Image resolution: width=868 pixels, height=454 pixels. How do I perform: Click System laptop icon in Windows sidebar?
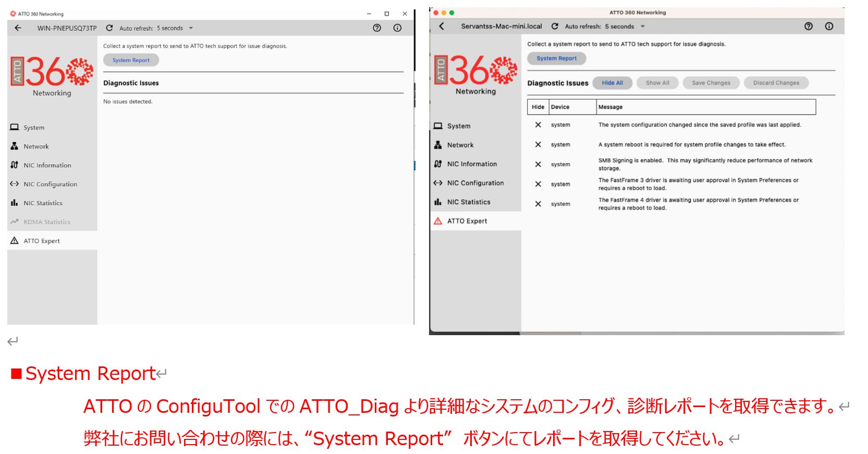coord(15,127)
